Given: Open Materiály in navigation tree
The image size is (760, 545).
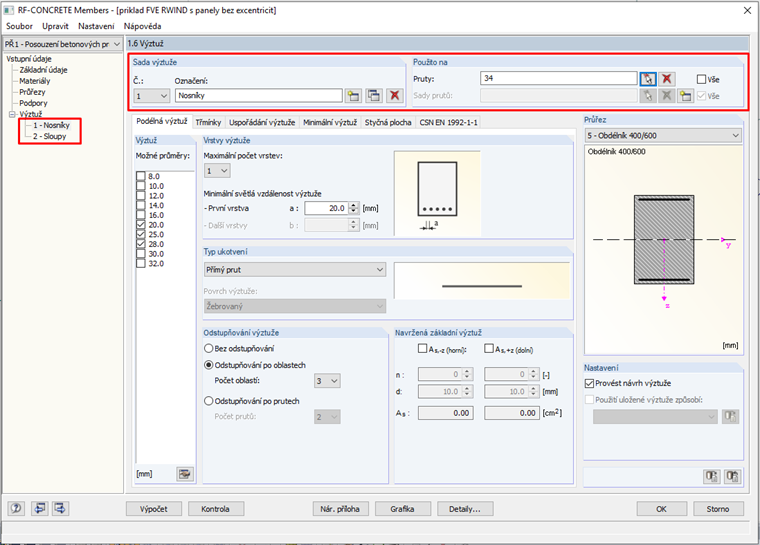Looking at the screenshot, I should coord(34,81).
